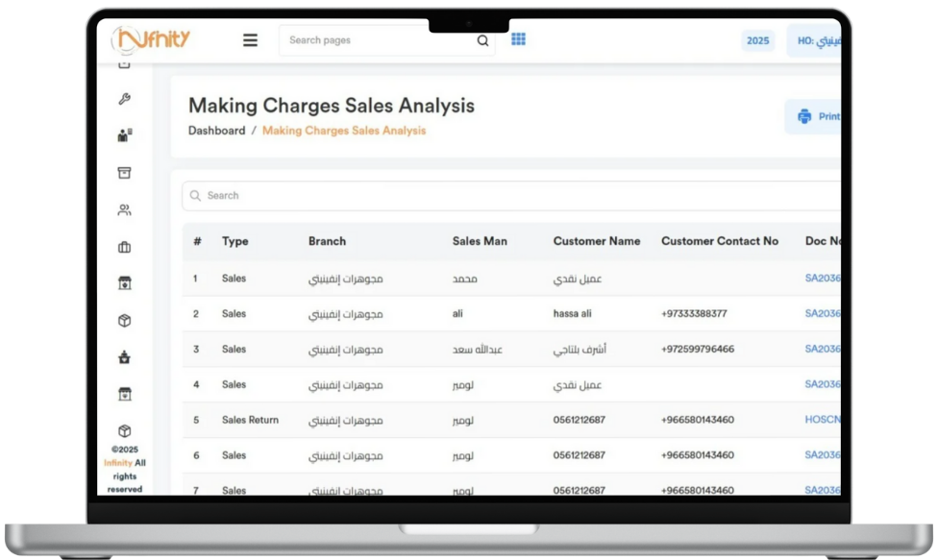Open Doc No link in row 1

822,279
